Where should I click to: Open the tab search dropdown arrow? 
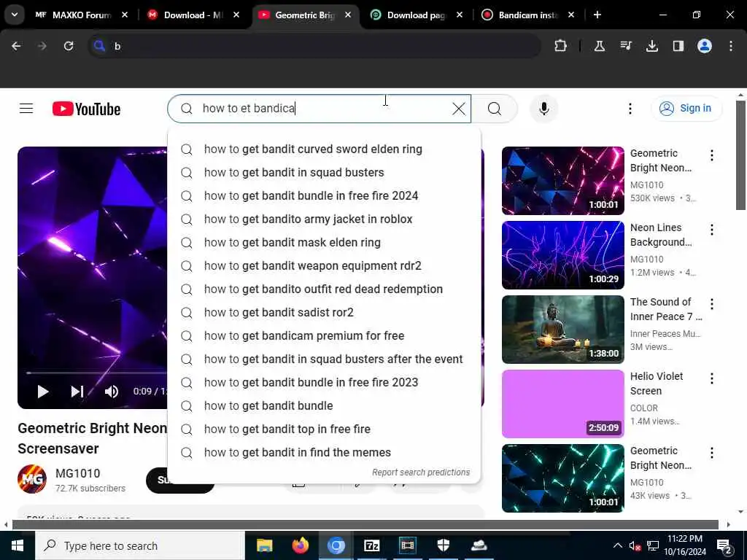tap(15, 15)
